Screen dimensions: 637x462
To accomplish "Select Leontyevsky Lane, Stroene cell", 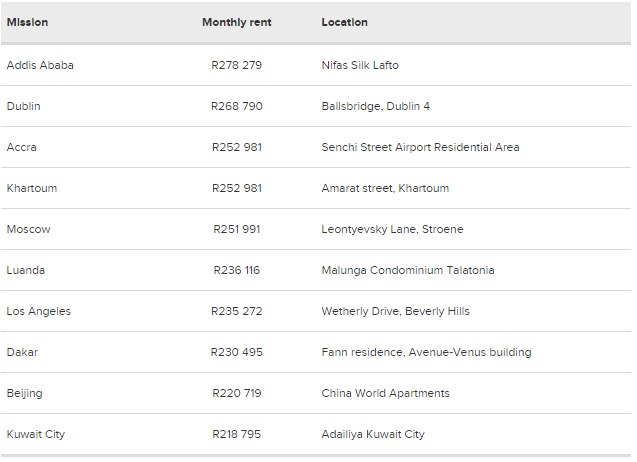I will click(392, 229).
